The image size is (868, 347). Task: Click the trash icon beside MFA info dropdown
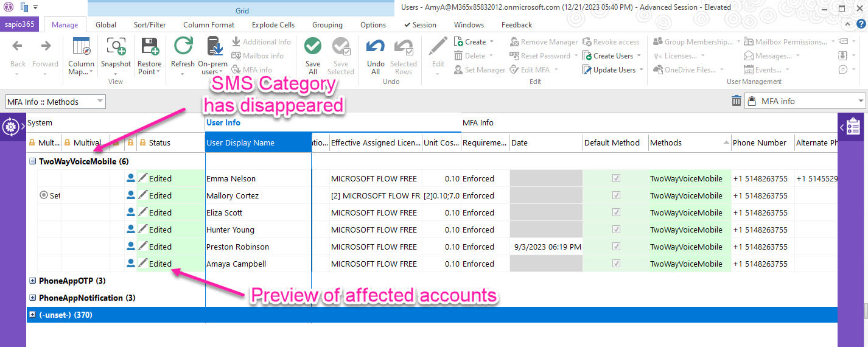click(x=736, y=101)
